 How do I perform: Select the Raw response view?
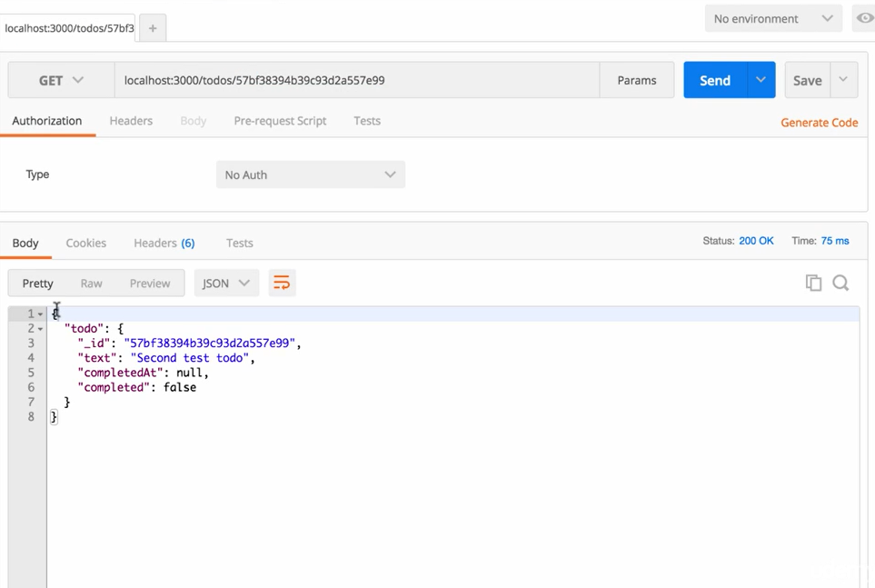(x=91, y=284)
